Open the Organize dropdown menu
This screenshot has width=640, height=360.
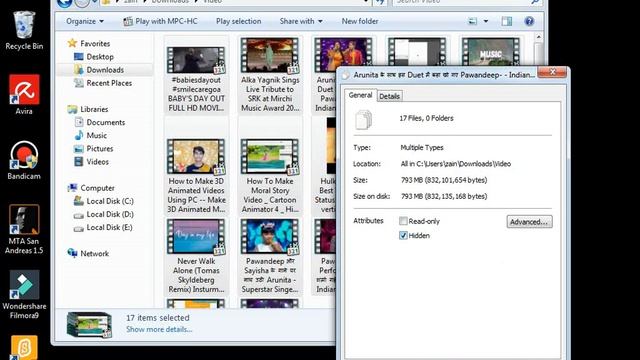(x=85, y=21)
